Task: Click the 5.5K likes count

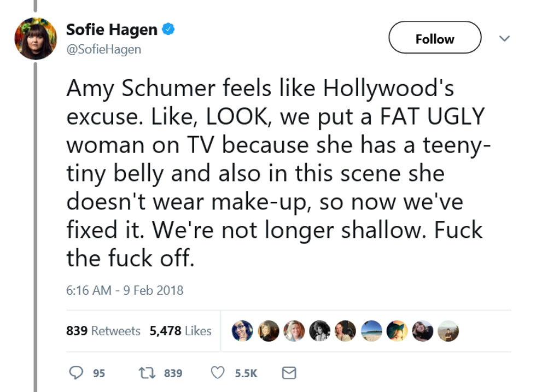Action: (x=246, y=373)
